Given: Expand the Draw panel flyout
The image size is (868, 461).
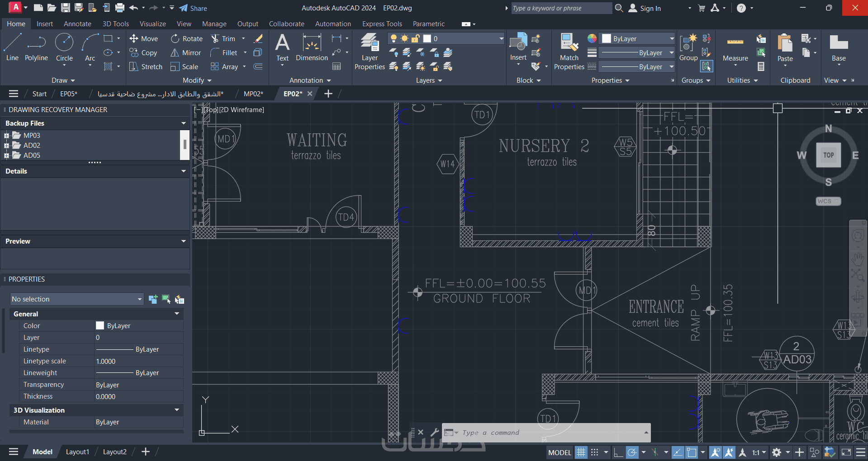Looking at the screenshot, I should point(63,80).
